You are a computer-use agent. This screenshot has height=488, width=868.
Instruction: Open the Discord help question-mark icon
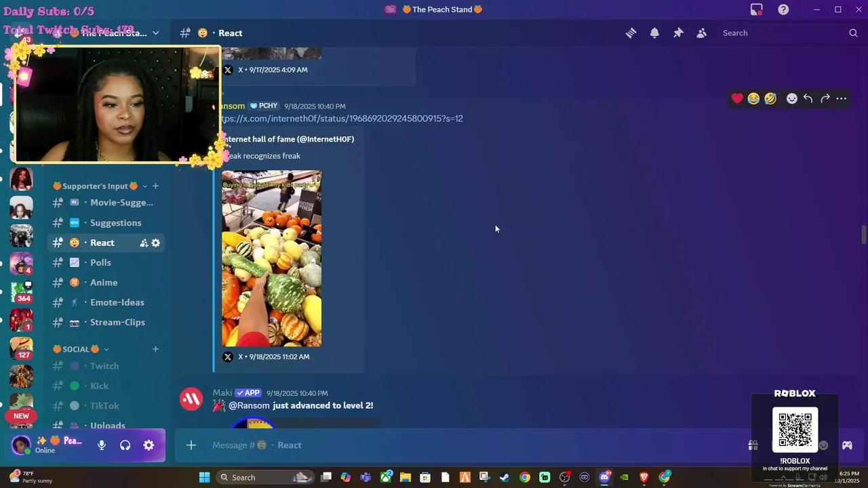(x=783, y=9)
